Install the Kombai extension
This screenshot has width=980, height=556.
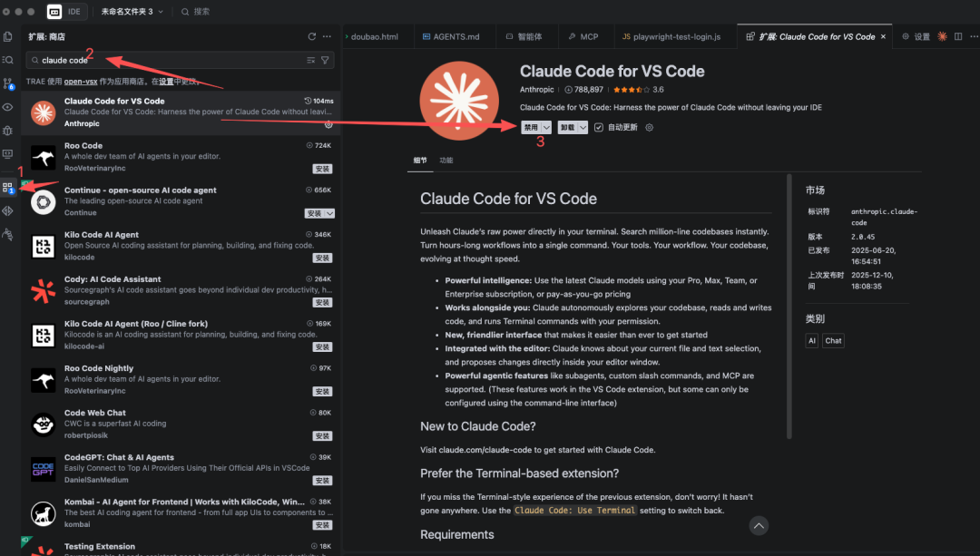322,525
